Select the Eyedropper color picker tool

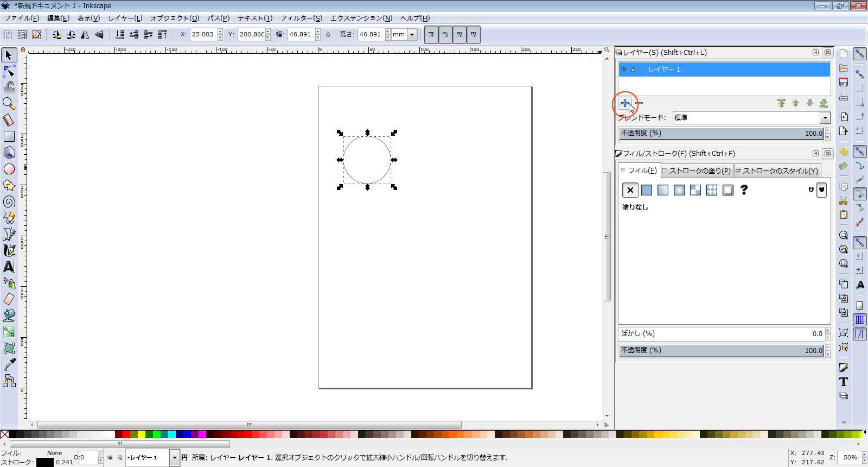click(9, 364)
